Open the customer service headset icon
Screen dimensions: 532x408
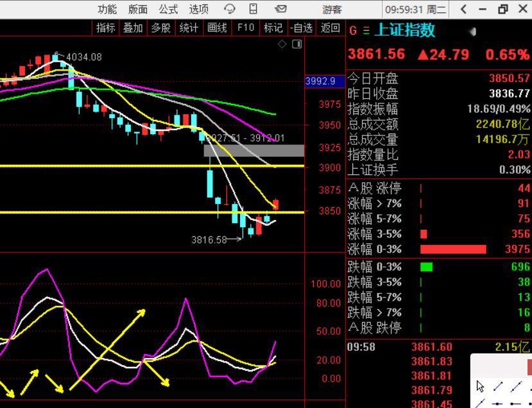(230, 9)
